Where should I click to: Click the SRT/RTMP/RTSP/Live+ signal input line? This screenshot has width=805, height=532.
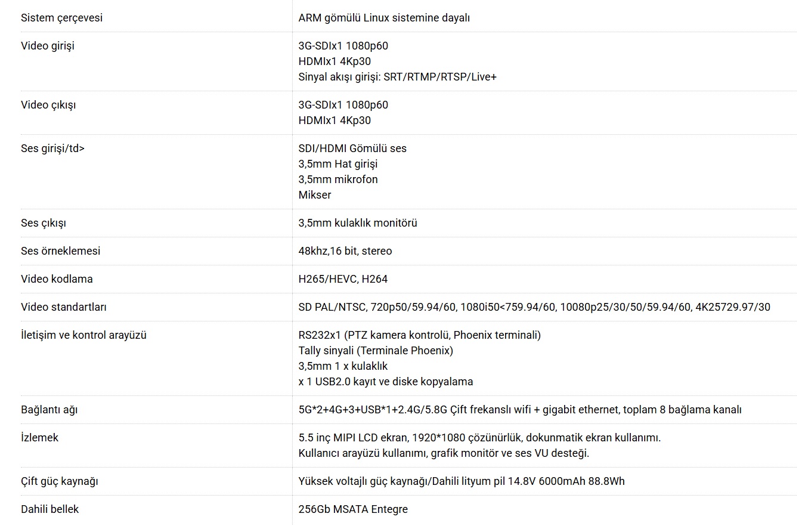point(397,77)
